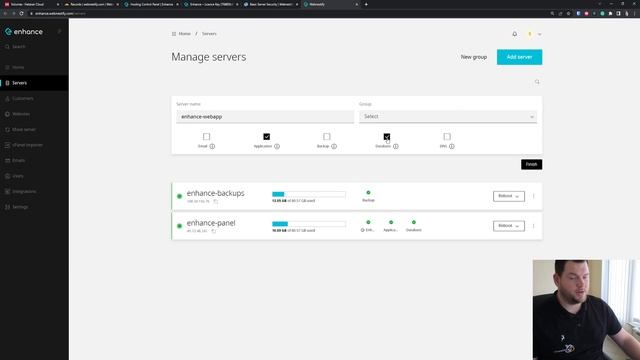Switch to the Hetzner Cloud browser tab
Screen dimensions: 640x360
point(31,4)
